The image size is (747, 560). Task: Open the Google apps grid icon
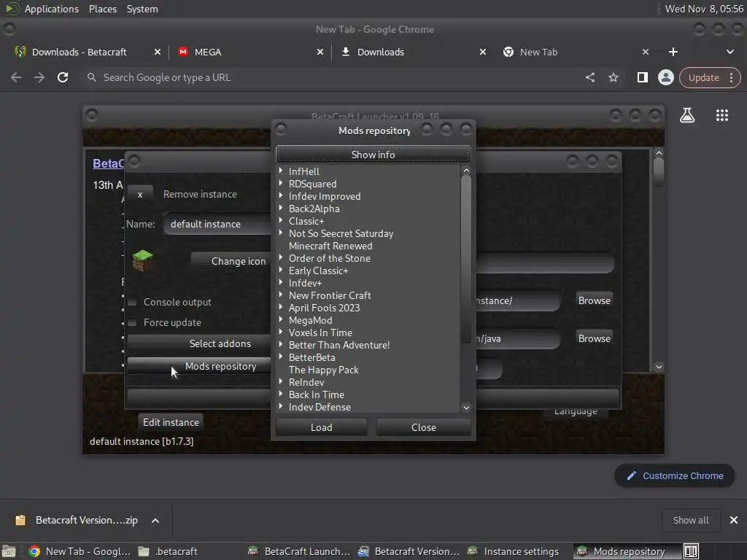point(721,115)
